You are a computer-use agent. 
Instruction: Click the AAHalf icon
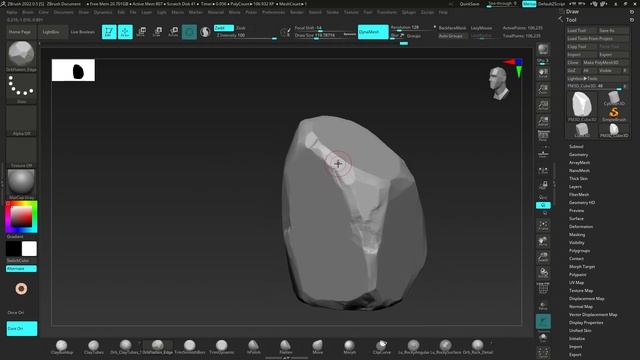pos(543,121)
